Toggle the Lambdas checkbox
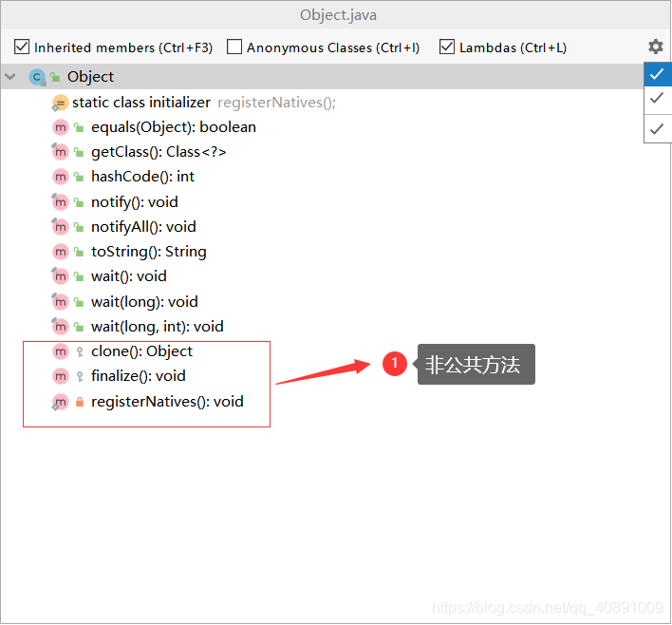This screenshot has height=625, width=672. click(x=447, y=47)
